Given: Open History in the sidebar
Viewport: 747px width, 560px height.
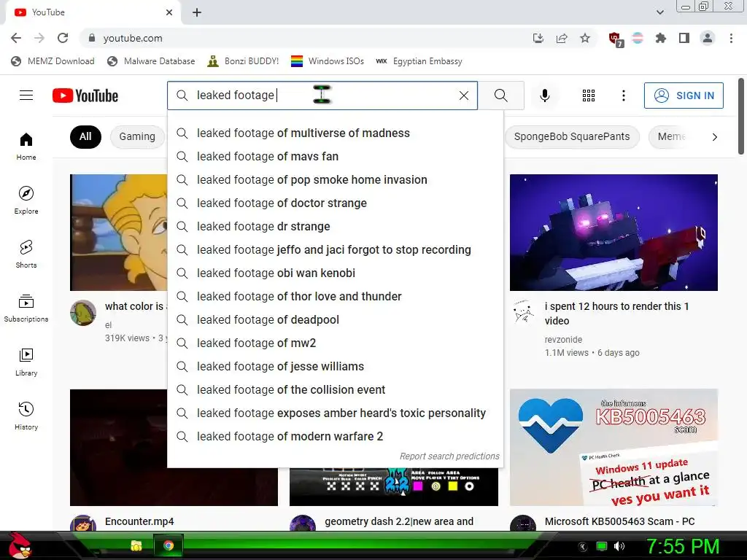Looking at the screenshot, I should tap(26, 416).
